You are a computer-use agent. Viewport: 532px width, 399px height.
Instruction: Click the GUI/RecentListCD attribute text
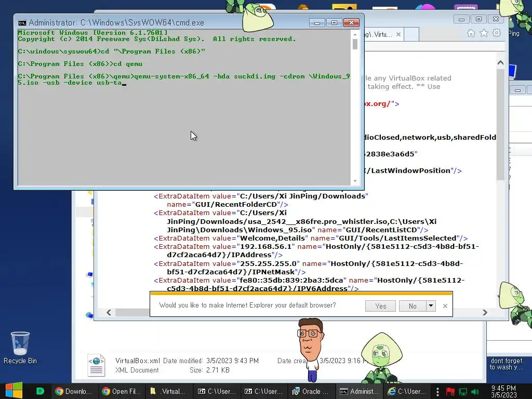pyautogui.click(x=381, y=230)
